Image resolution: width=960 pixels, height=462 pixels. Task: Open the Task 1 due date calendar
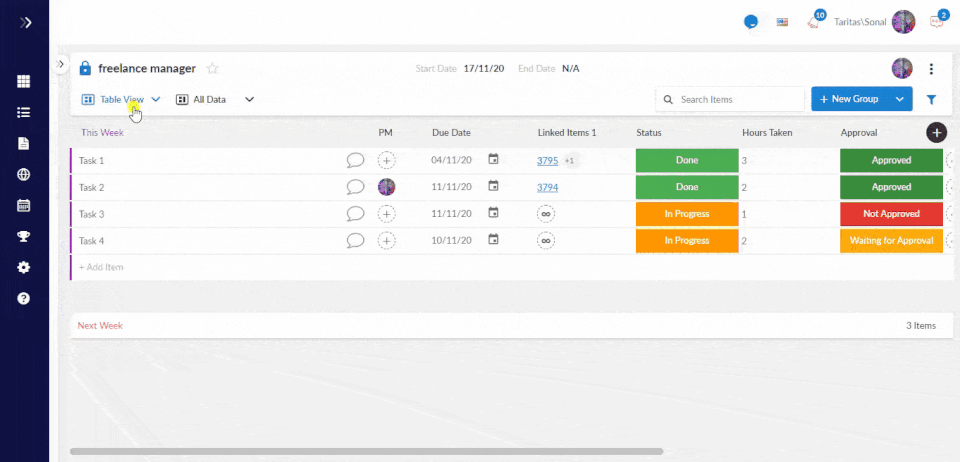(493, 159)
